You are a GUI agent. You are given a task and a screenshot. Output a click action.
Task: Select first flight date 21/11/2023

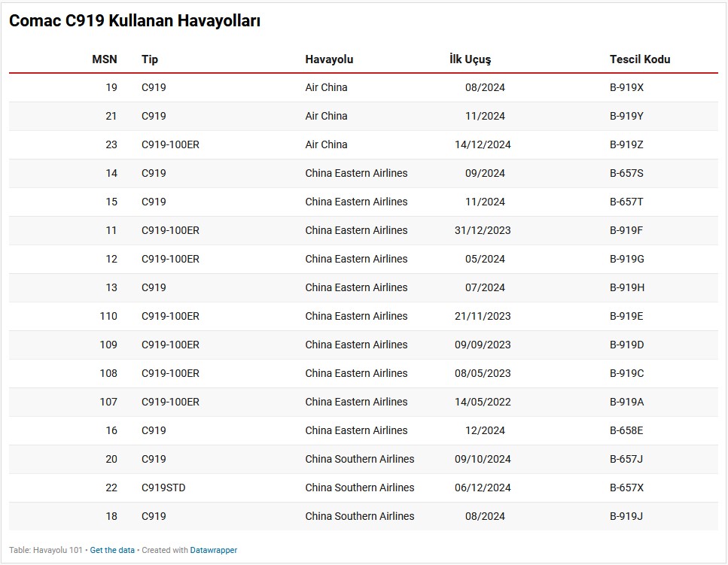coord(483,317)
